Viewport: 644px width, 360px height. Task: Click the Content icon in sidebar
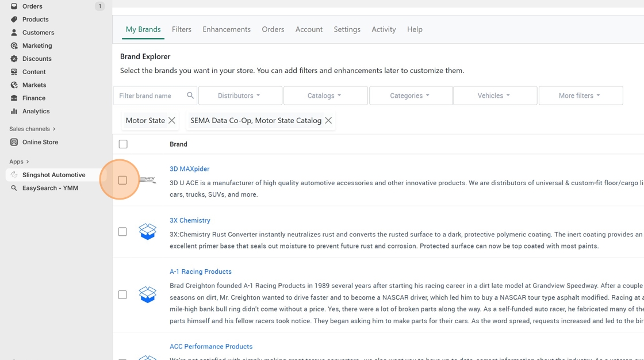pyautogui.click(x=14, y=72)
